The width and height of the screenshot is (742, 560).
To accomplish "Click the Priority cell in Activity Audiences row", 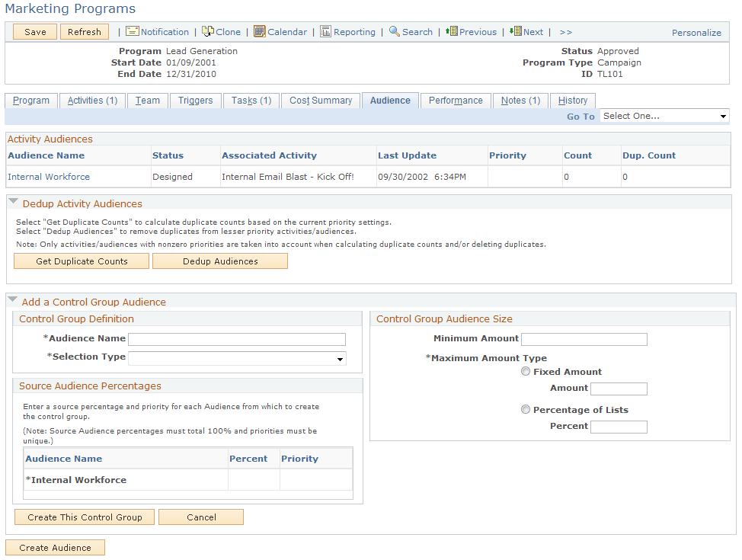I will [526, 177].
